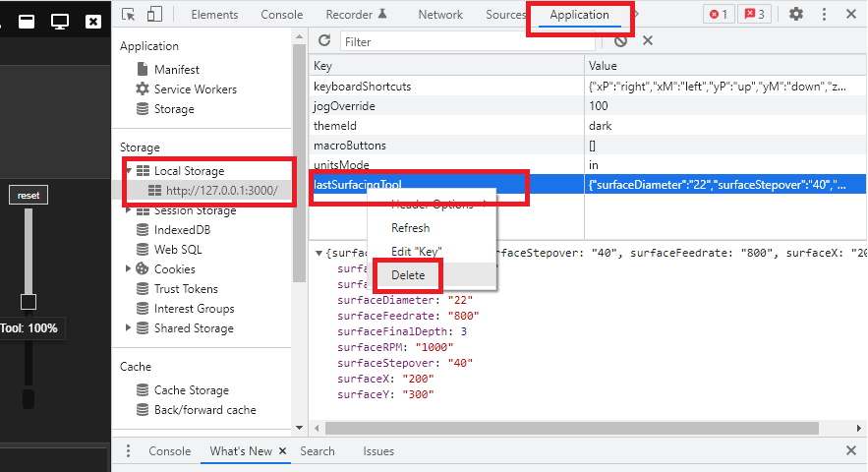Screen dimensions: 868x472
Task: Click the delete selected X icon near Filter
Action: [648, 41]
